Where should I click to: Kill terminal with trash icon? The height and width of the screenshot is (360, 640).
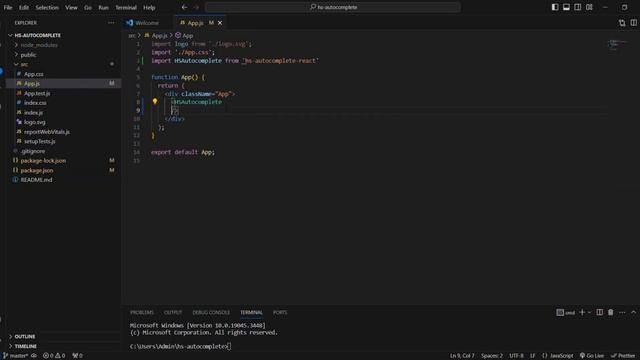coord(611,313)
